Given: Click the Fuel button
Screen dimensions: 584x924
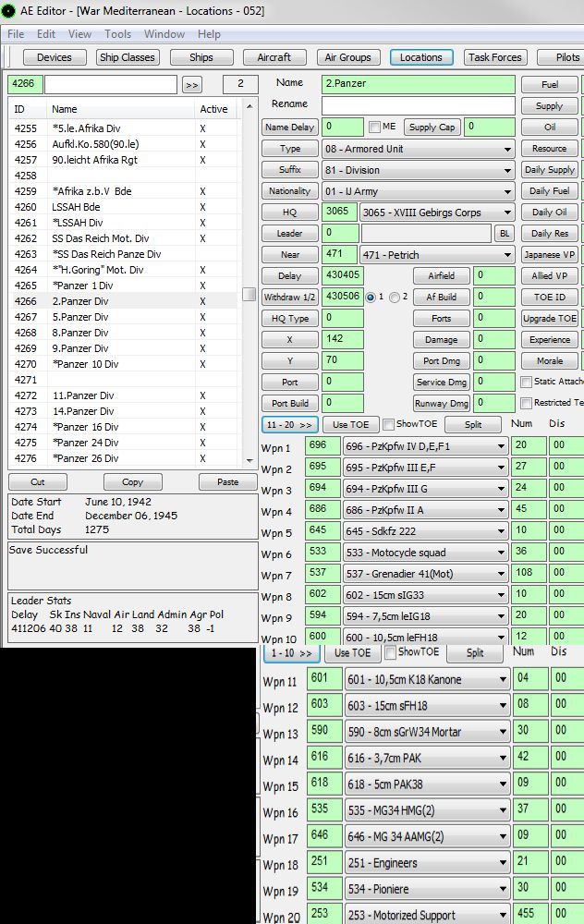Looking at the screenshot, I should tap(549, 85).
